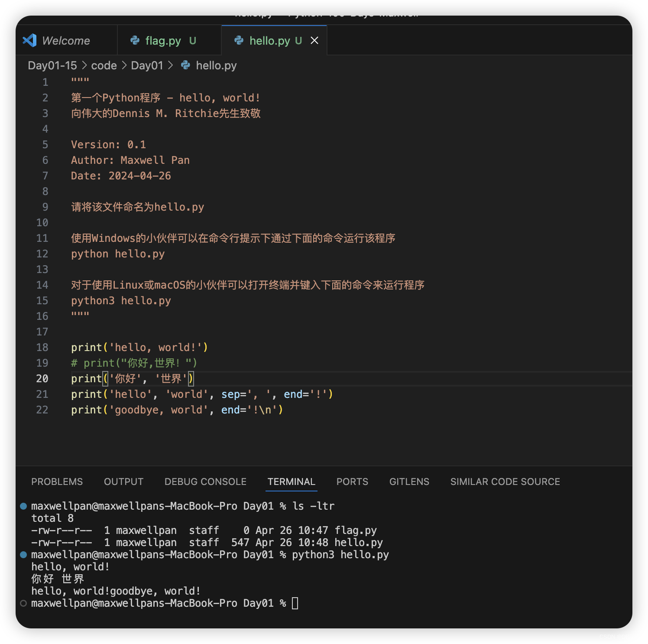This screenshot has height=644, width=648.
Task: Open the DEBUG CONSOLE panel tab
Action: [205, 481]
